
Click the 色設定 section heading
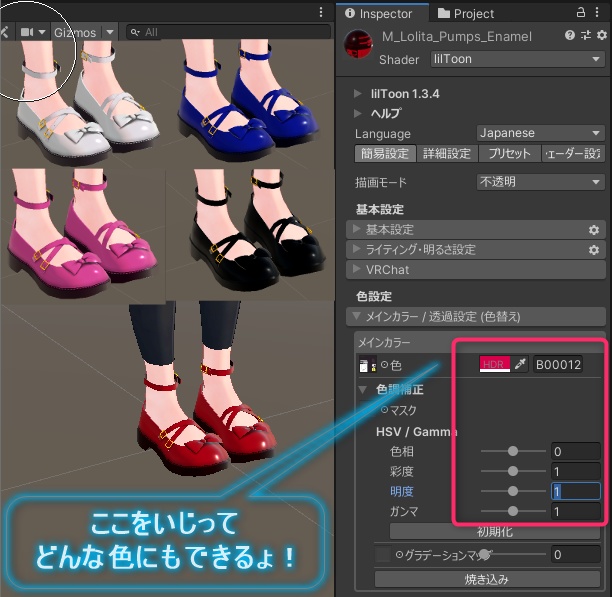[374, 296]
